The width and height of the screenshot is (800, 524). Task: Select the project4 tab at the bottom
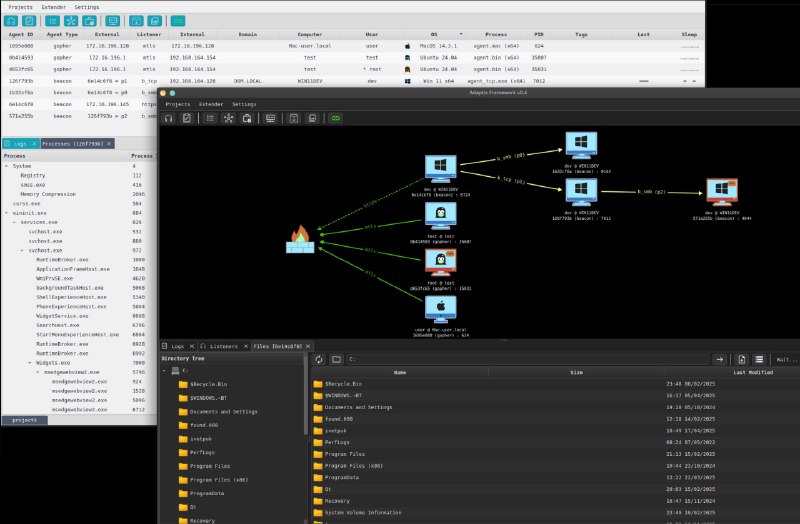click(x=24, y=420)
